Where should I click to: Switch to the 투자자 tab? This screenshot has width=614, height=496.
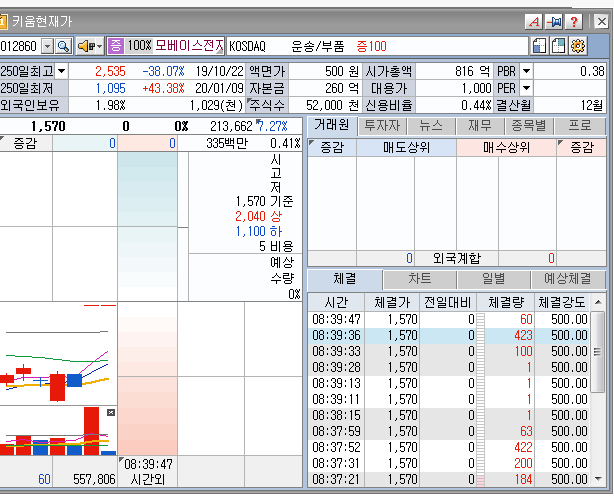click(383, 126)
